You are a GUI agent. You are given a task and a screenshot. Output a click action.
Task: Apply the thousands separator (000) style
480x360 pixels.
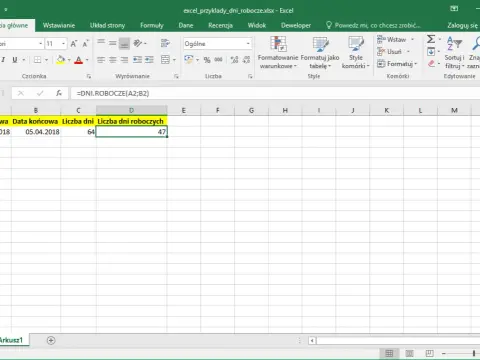click(218, 60)
